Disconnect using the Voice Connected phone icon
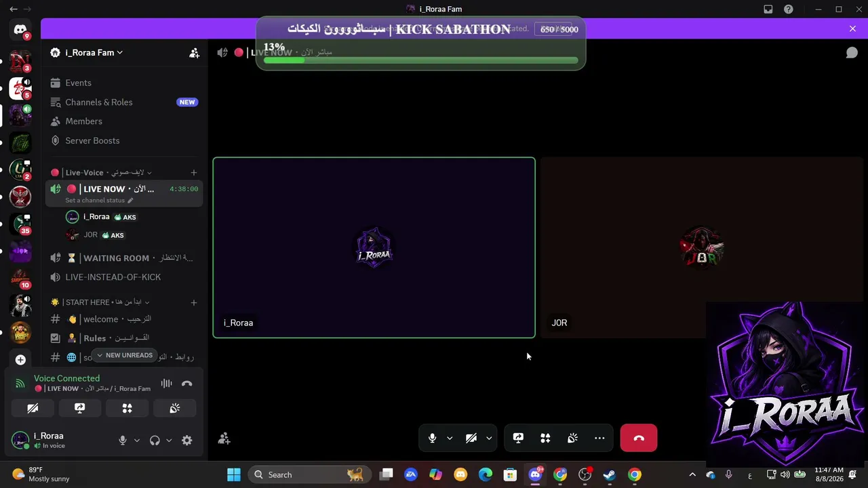 click(x=187, y=384)
